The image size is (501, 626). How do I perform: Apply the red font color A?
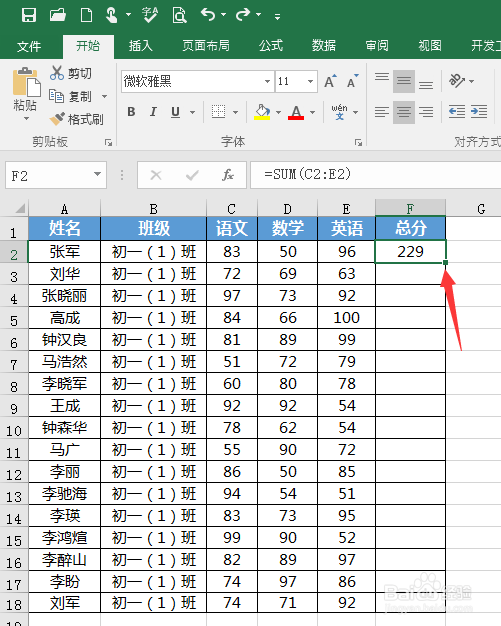(x=296, y=112)
